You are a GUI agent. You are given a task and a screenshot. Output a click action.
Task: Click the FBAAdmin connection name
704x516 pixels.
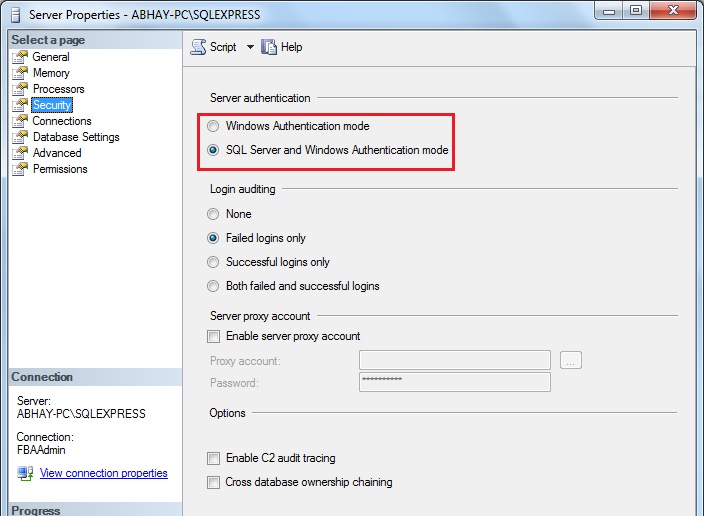(41, 450)
